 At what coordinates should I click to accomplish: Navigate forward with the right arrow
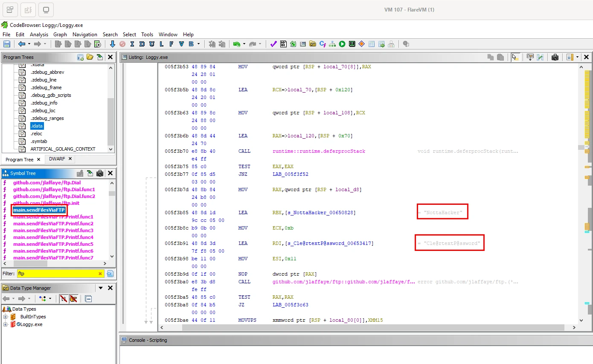point(38,44)
